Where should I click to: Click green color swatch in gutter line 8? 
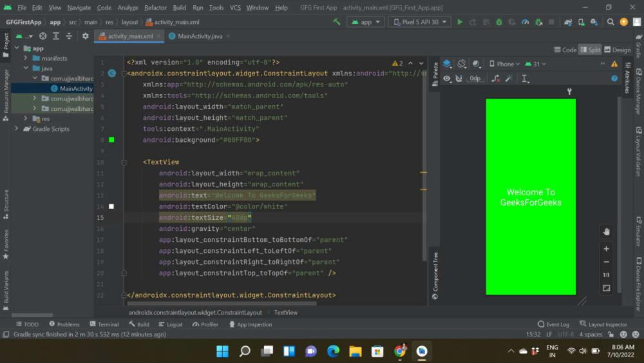click(x=111, y=140)
